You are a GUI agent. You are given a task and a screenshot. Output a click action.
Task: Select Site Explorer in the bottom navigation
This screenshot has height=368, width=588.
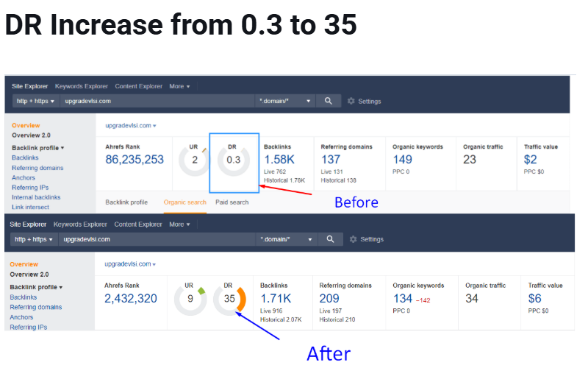point(28,224)
